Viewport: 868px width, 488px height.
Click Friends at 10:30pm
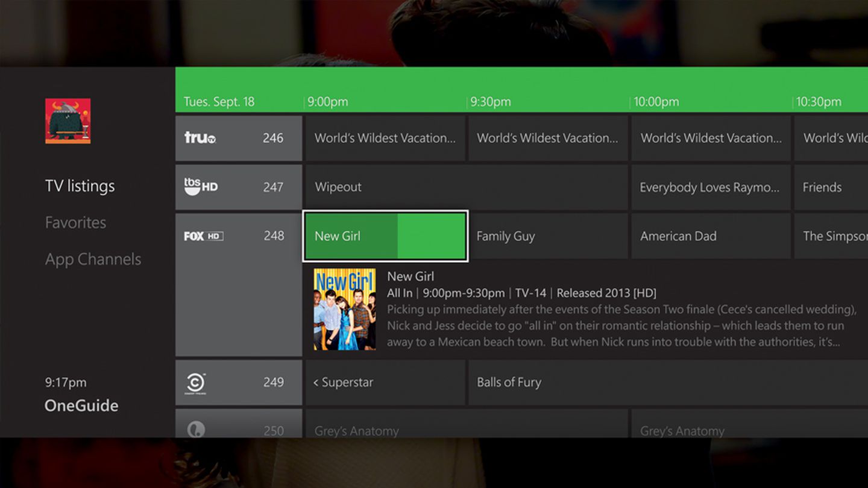(822, 187)
